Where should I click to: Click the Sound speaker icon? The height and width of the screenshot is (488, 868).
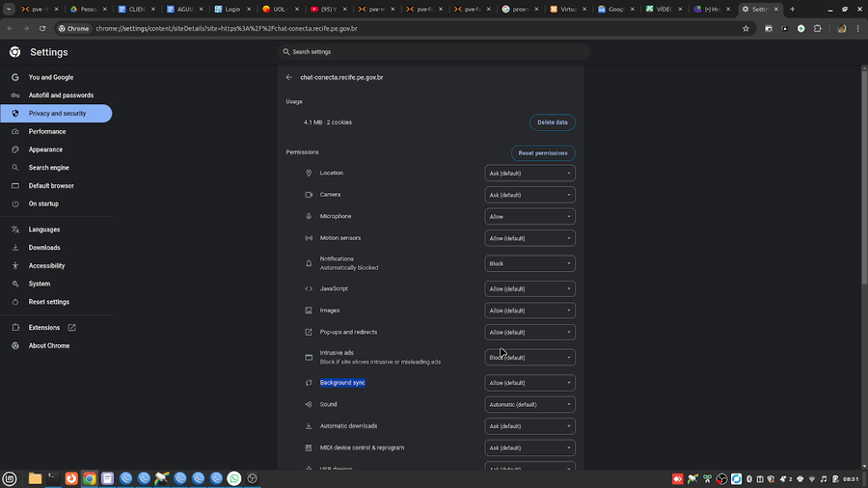(x=309, y=404)
